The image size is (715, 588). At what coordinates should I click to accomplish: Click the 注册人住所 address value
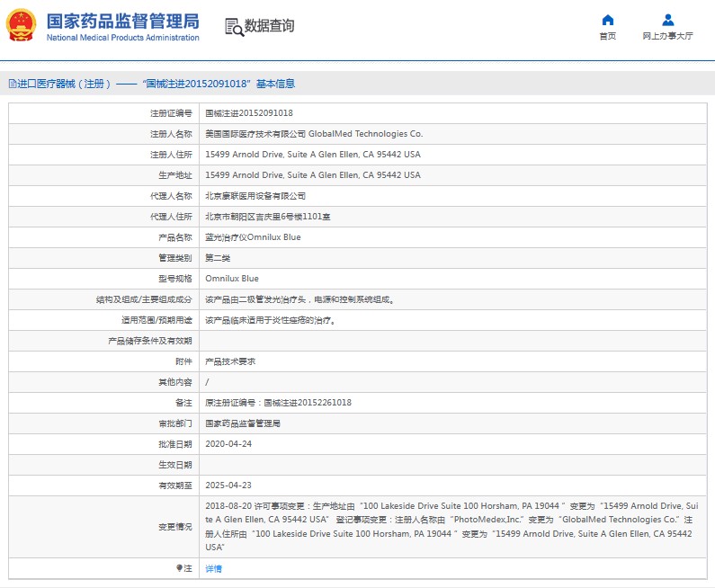[x=313, y=155]
